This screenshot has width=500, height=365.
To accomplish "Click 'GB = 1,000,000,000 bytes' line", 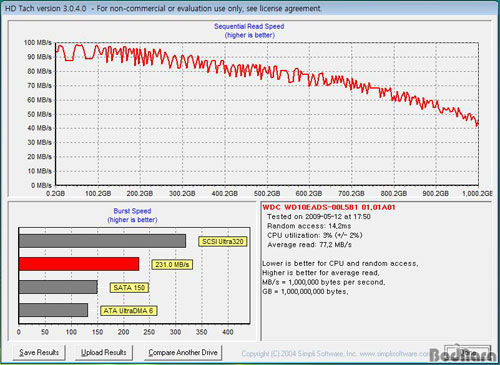I will (305, 291).
